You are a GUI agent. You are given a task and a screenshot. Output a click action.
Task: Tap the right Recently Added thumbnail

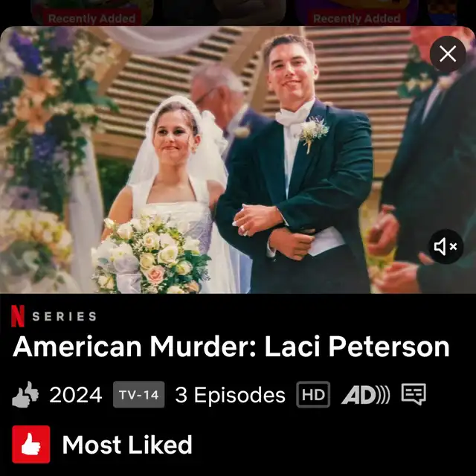357,13
